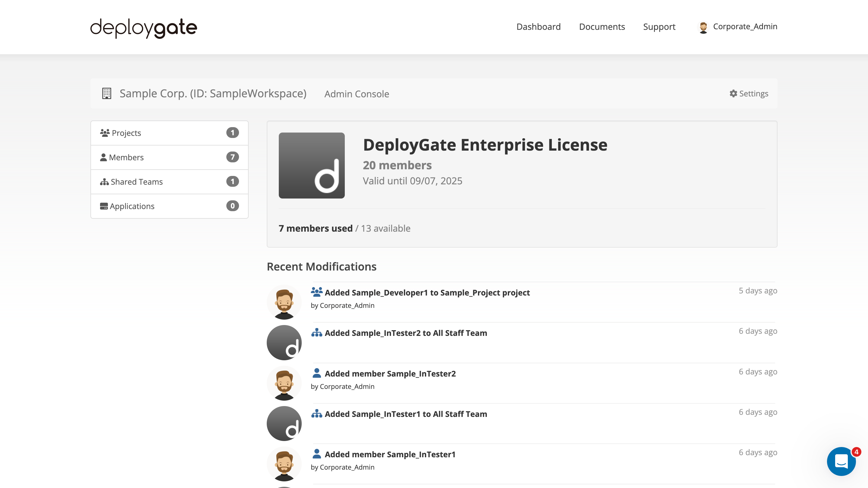Image resolution: width=868 pixels, height=488 pixels.
Task: Click the Projects group icon in sidebar
Action: click(105, 133)
